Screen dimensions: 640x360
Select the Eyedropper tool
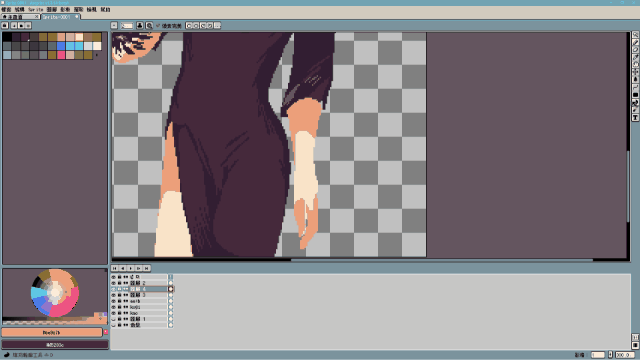coord(636,57)
